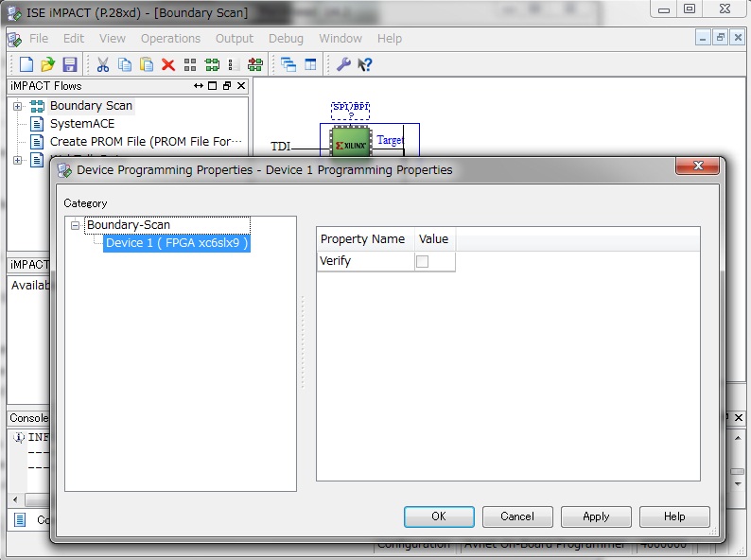Toggle iMPACT Flows panel width arrow icon
Viewport: 751px width, 560px height.
(x=199, y=86)
